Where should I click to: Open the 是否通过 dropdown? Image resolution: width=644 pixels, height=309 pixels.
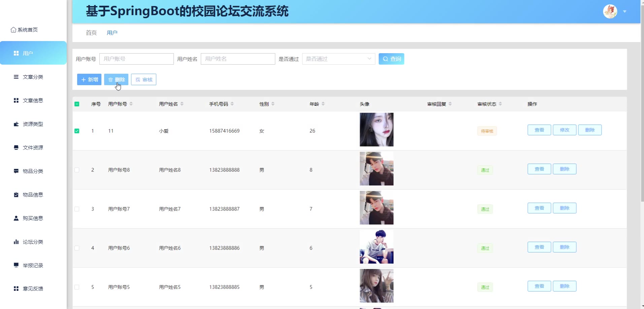[x=338, y=59]
